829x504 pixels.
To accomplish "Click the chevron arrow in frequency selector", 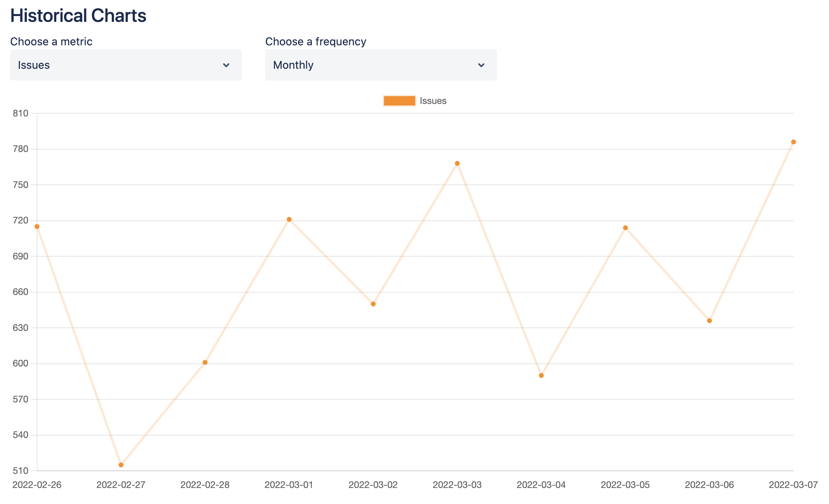I will point(481,65).
